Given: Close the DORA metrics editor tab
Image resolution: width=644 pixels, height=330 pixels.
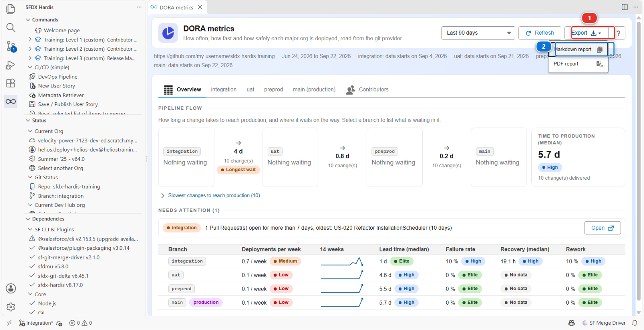Looking at the screenshot, I should coord(200,7).
